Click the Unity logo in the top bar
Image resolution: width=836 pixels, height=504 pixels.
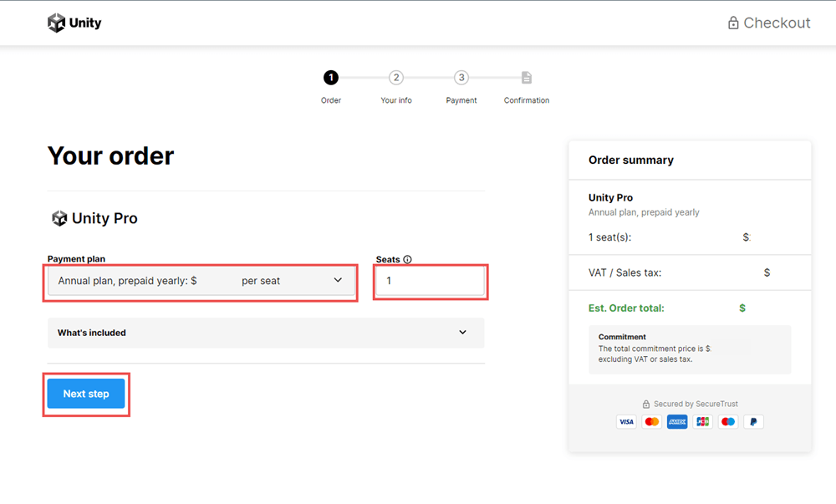coord(74,23)
